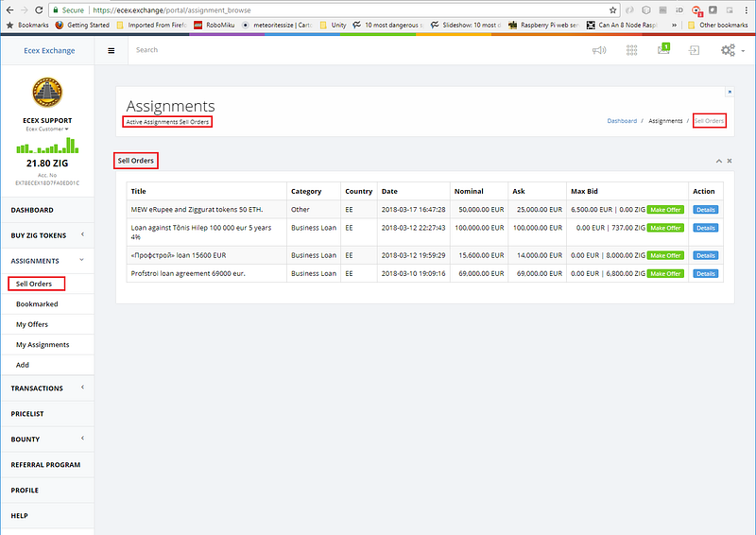Collapse the Assignments sidebar menu
This screenshot has width=756, height=535.
(47, 261)
